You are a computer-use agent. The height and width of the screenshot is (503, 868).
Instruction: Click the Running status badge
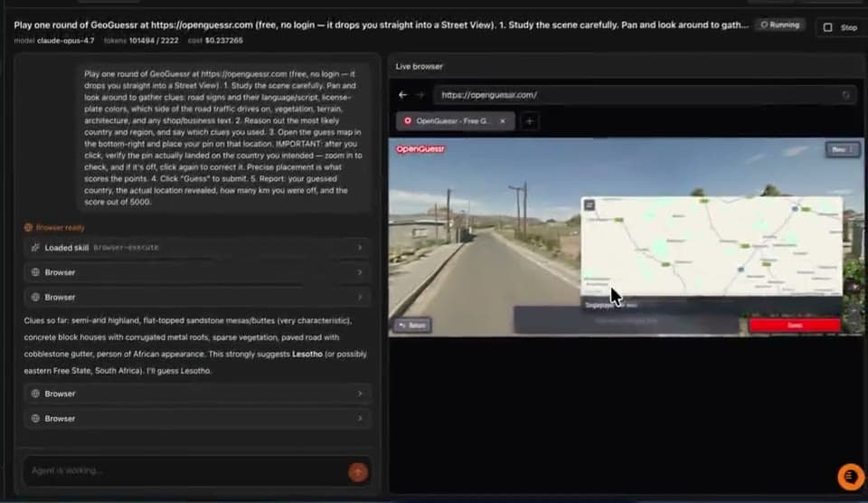[x=780, y=25]
